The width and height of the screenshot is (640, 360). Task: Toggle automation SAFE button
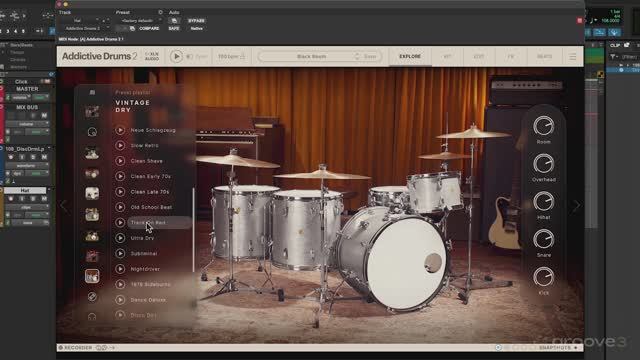pyautogui.click(x=174, y=29)
